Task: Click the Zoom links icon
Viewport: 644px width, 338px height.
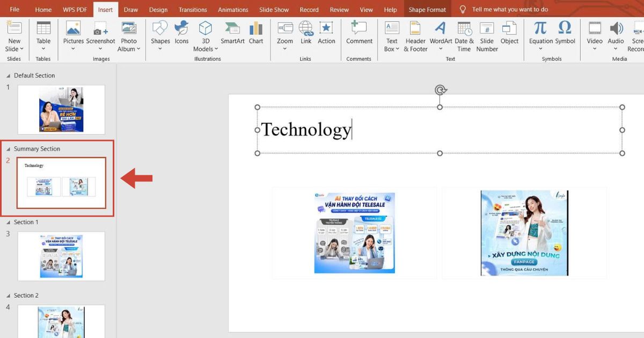Action: click(285, 28)
